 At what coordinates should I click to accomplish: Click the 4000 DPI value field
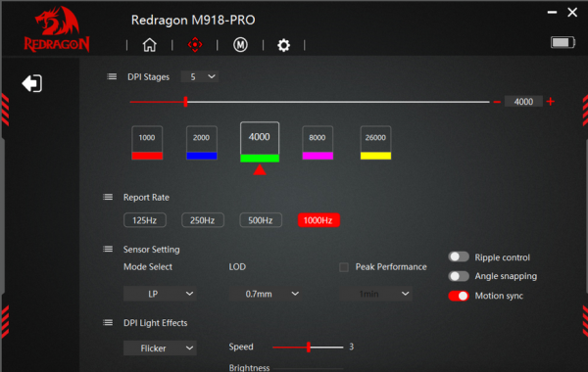tap(523, 102)
